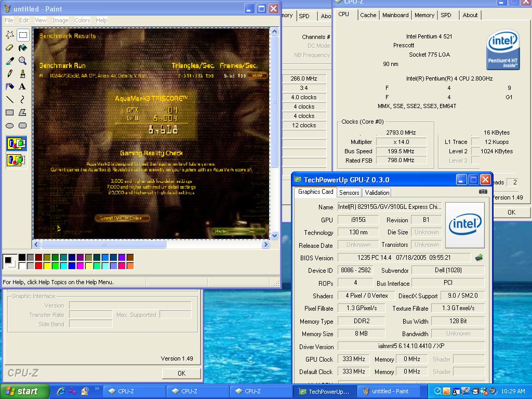This screenshot has width=532, height=399.
Task: Switch to the Mainboard tab in CPU-Z
Action: tap(395, 15)
